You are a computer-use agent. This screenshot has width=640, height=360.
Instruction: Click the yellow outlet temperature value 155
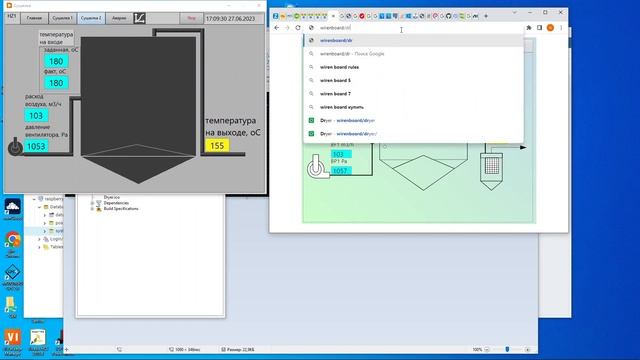tap(217, 146)
